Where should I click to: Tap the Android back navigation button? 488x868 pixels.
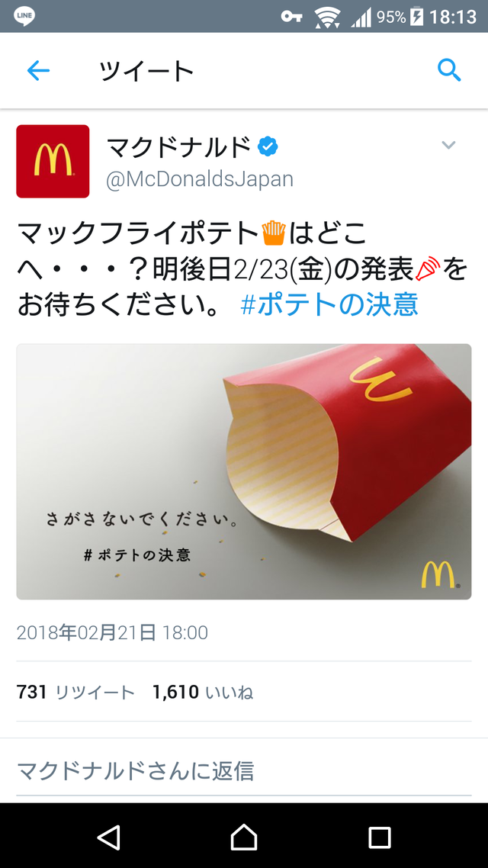pos(108,836)
